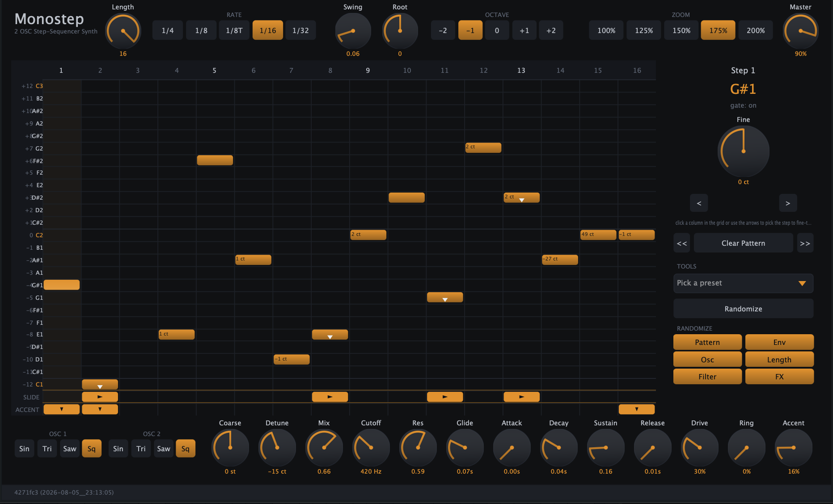
Task: Select the F#2 note block on step 5
Action: [x=215, y=160]
